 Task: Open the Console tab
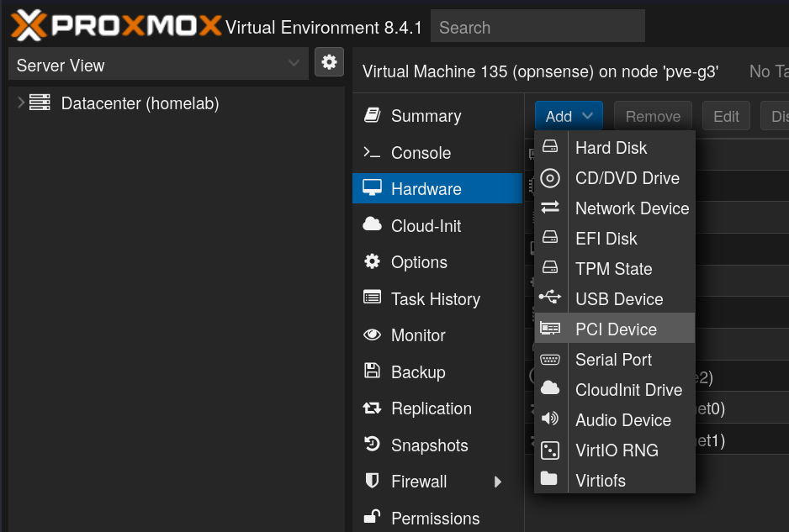pos(421,153)
